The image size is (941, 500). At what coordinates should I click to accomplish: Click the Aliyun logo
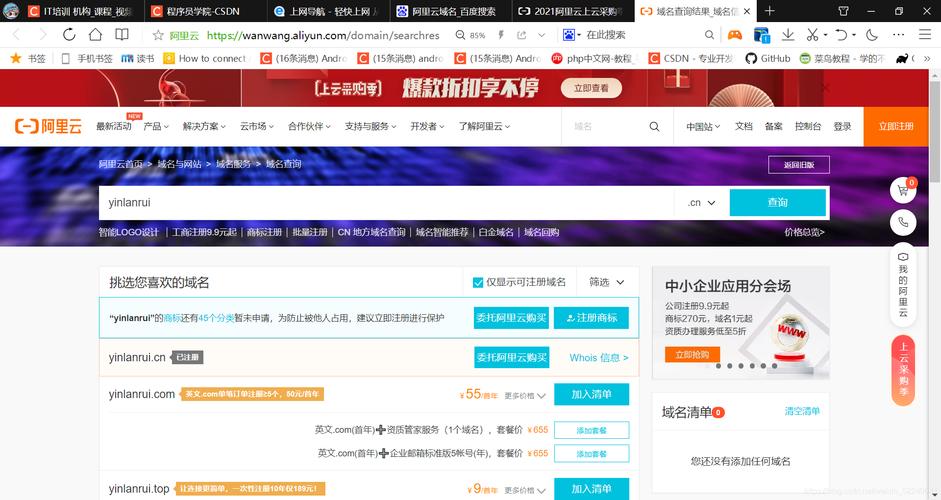pyautogui.click(x=48, y=126)
